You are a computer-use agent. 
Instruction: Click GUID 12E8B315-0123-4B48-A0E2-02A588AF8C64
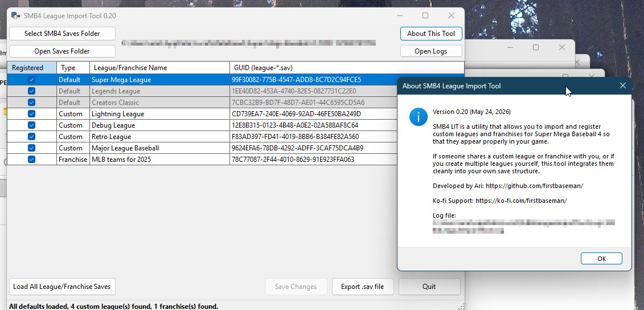pyautogui.click(x=295, y=125)
